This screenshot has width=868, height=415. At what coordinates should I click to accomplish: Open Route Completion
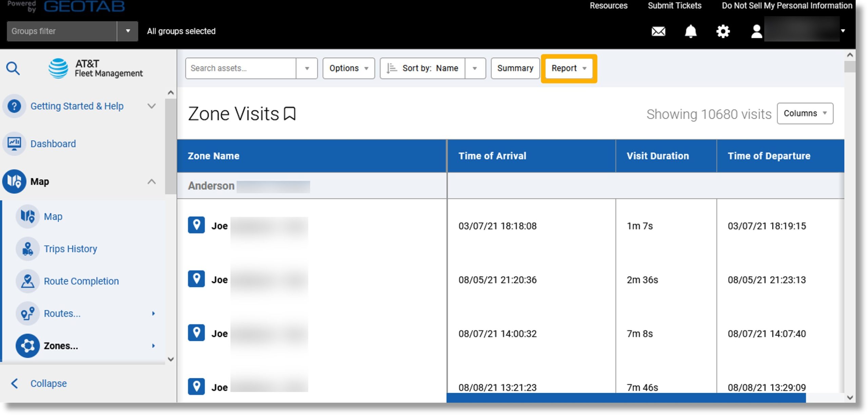pyautogui.click(x=81, y=281)
